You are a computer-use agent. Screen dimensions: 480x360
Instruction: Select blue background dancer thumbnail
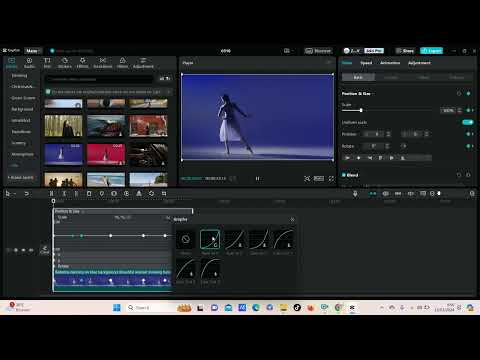coord(63,154)
